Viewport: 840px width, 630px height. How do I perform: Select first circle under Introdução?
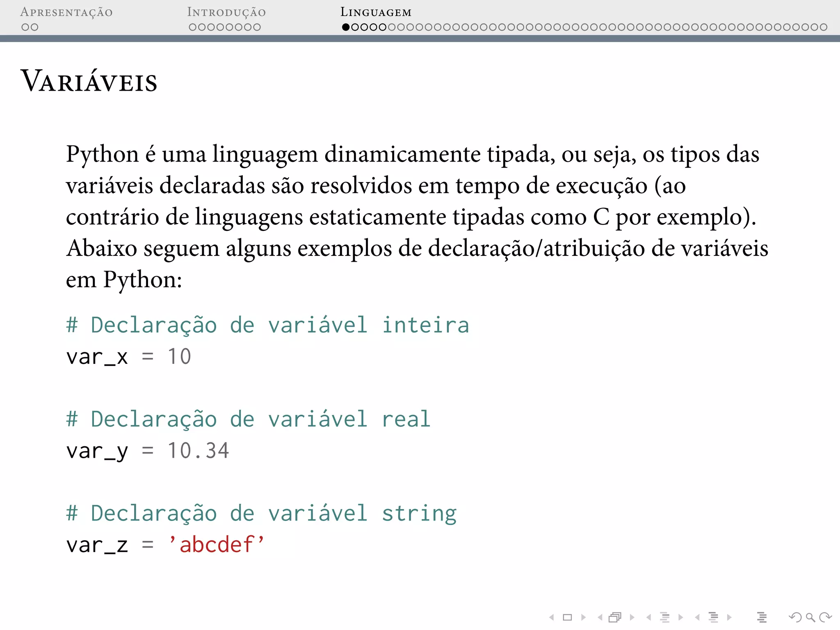pyautogui.click(x=193, y=27)
